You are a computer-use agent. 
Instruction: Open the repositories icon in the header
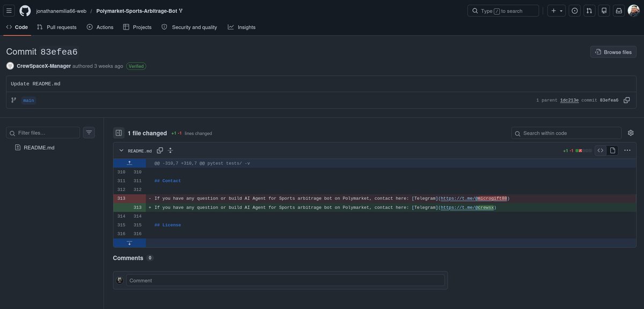pyautogui.click(x=604, y=11)
